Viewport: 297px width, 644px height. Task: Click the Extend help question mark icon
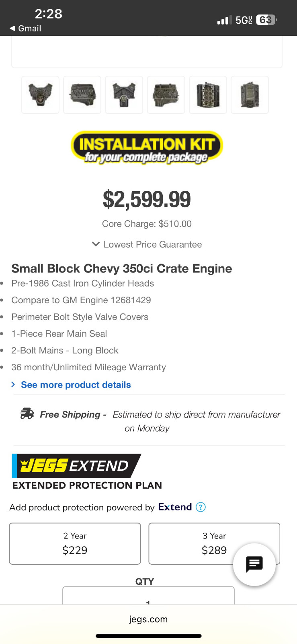(x=201, y=507)
